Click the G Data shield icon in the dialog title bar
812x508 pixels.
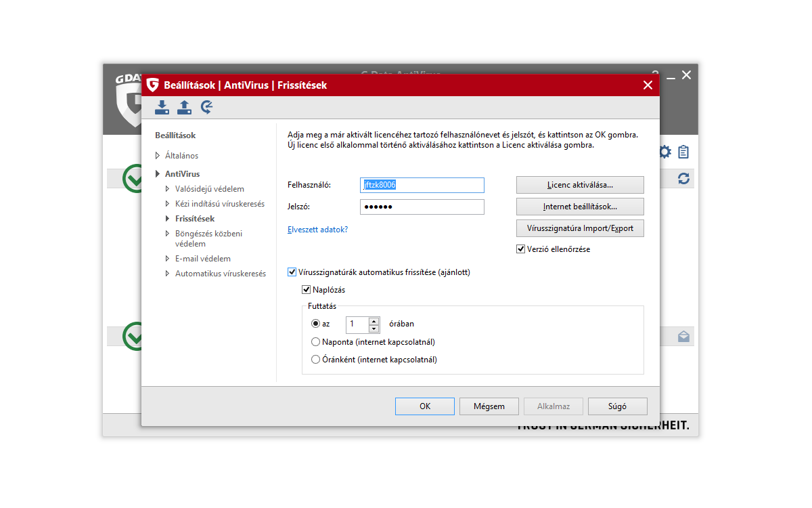click(153, 85)
